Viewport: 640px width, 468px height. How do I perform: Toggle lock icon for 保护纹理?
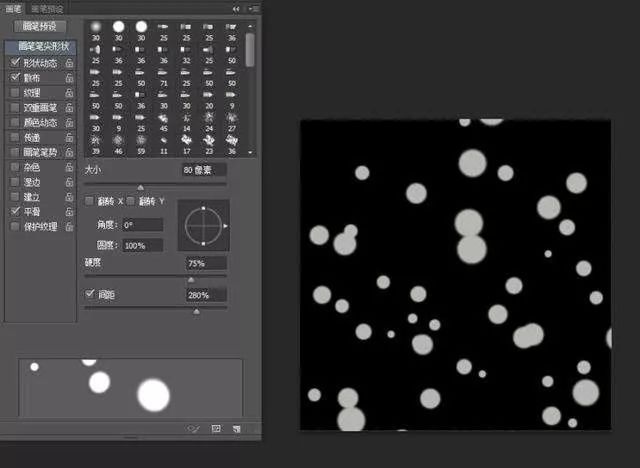(x=69, y=226)
